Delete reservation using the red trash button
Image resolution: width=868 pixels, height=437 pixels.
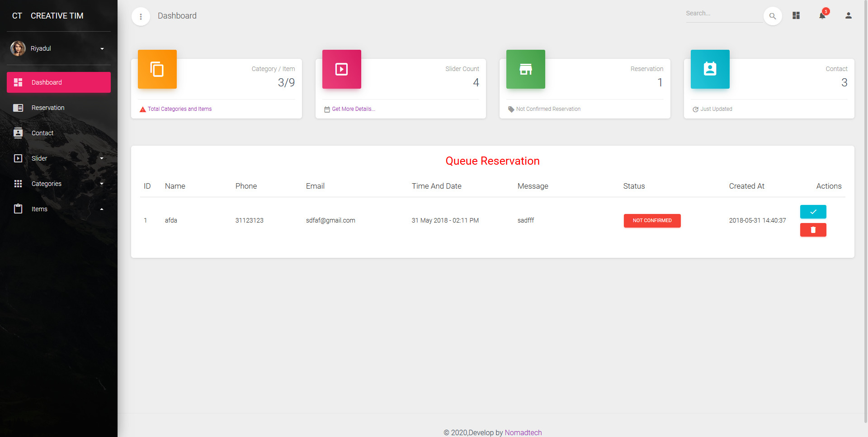coord(813,230)
